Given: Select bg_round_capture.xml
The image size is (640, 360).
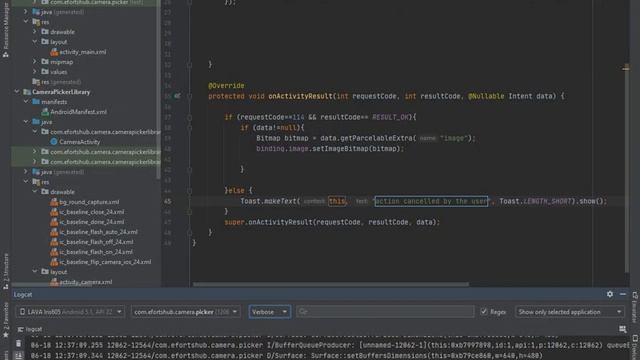Looking at the screenshot, I should point(84,202).
